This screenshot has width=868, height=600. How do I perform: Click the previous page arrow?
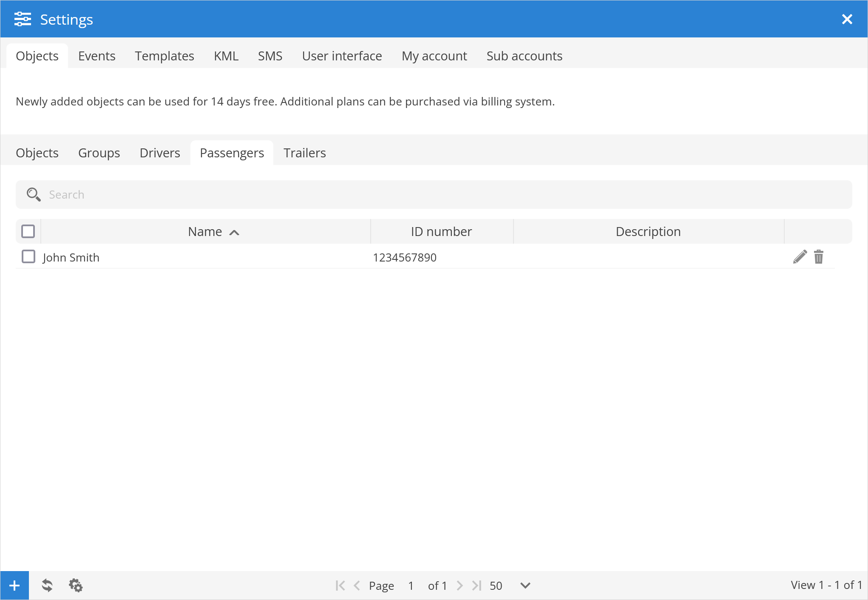coord(357,586)
